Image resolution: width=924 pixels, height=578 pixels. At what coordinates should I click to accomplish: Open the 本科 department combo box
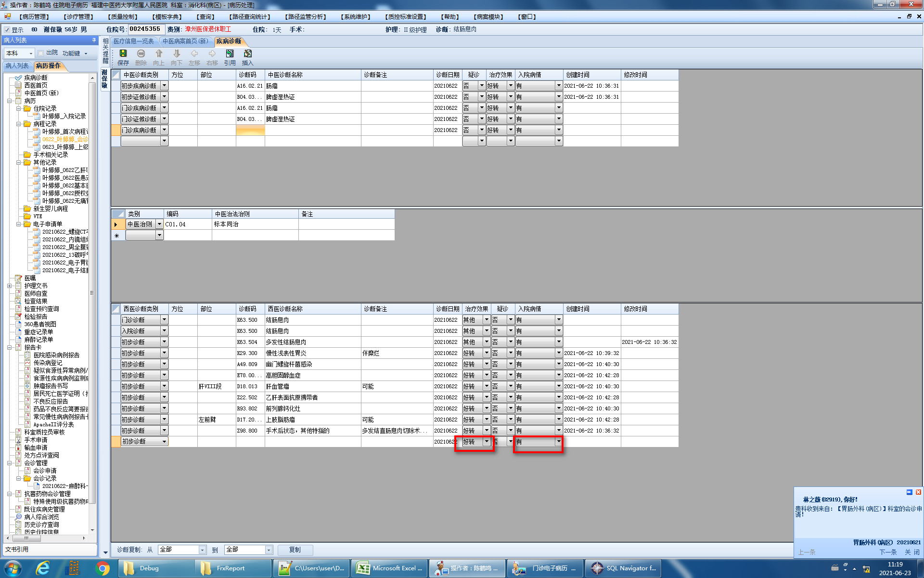point(31,53)
